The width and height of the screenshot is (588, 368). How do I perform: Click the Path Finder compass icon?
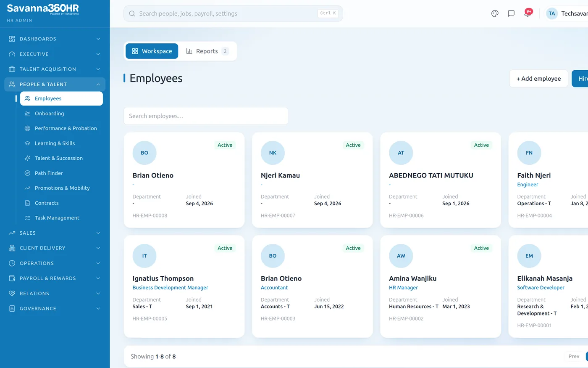click(27, 173)
